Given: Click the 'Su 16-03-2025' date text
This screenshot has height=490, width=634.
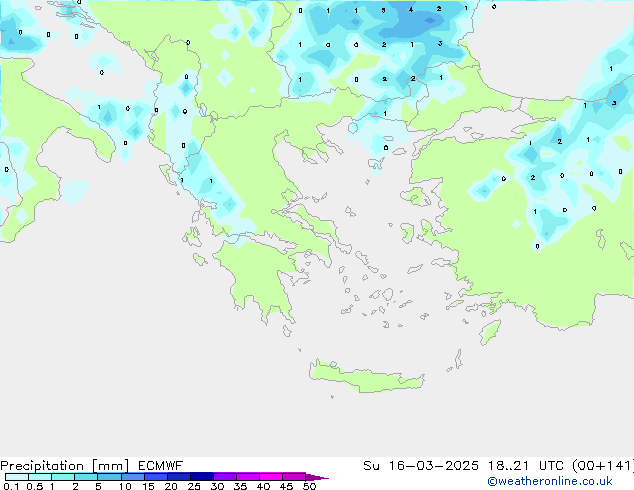Looking at the screenshot, I should [x=421, y=466].
